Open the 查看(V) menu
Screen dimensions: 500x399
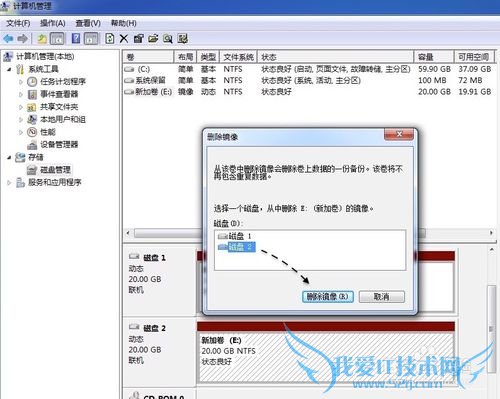[x=88, y=23]
